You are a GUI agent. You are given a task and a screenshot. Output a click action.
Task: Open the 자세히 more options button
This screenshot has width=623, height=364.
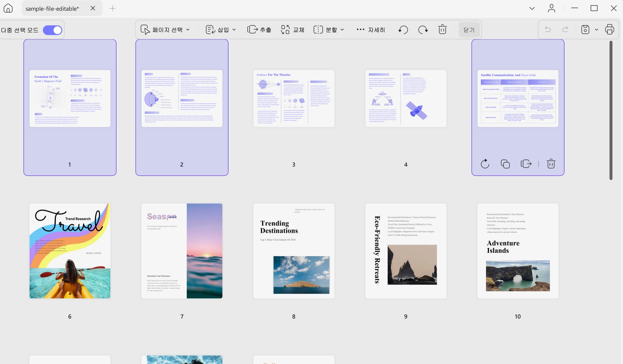[370, 30]
